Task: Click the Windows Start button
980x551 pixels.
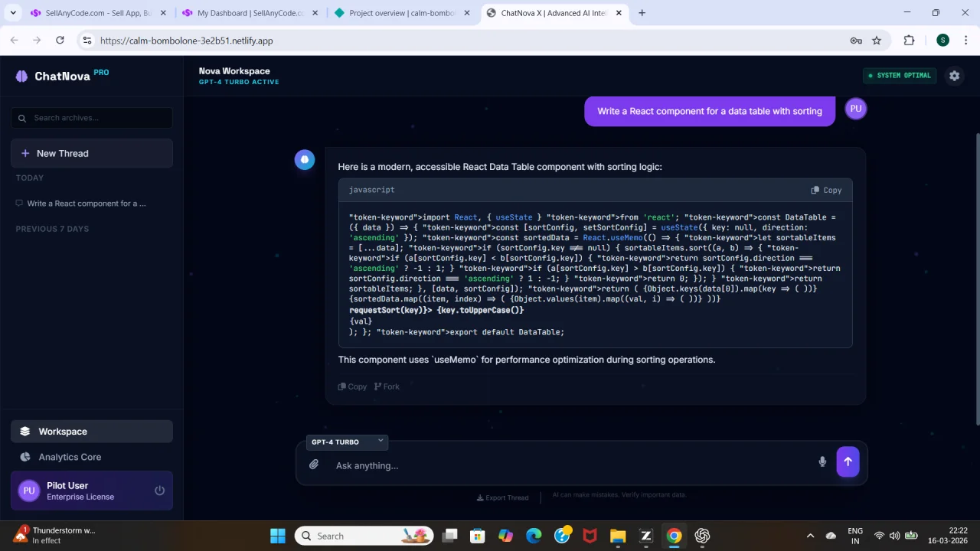Action: pos(278,536)
